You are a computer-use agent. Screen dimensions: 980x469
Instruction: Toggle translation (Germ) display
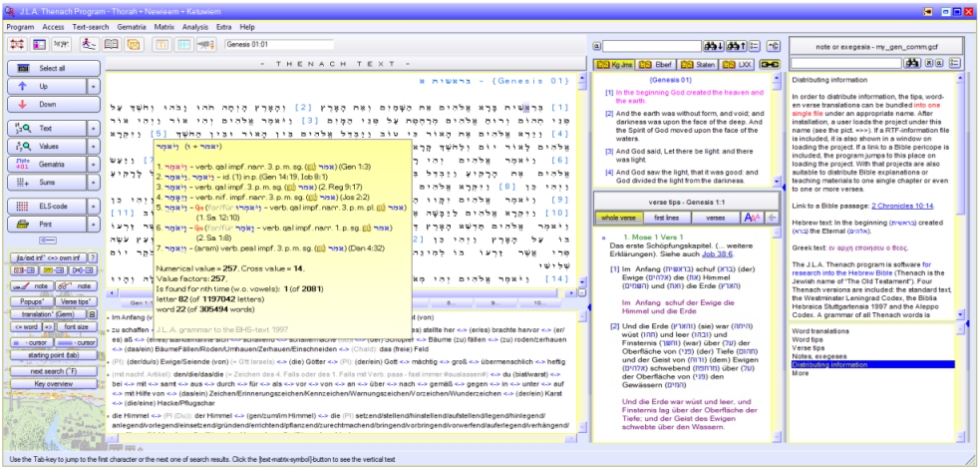[48, 314]
